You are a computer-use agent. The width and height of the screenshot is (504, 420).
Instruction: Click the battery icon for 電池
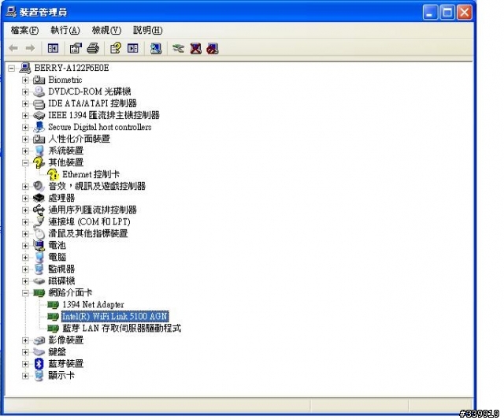39,245
